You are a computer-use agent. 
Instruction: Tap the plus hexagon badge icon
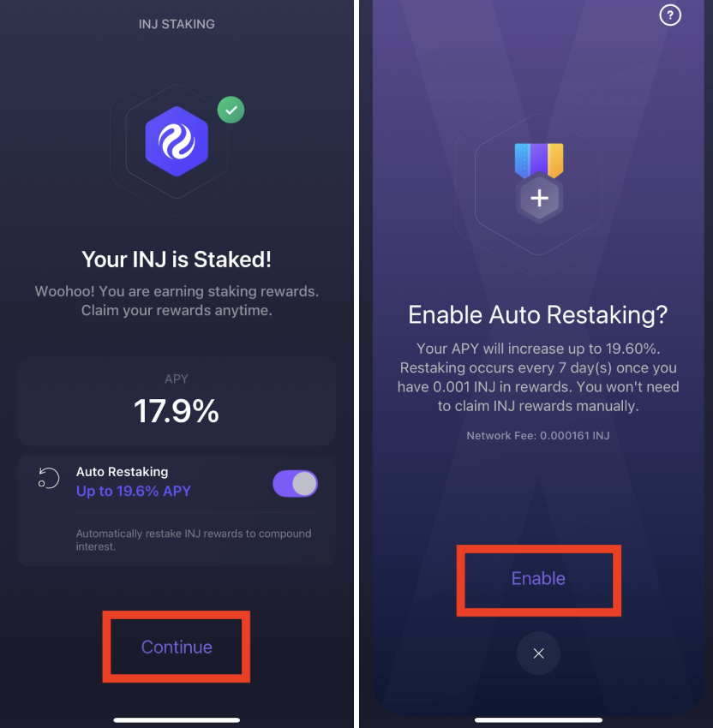tap(539, 198)
